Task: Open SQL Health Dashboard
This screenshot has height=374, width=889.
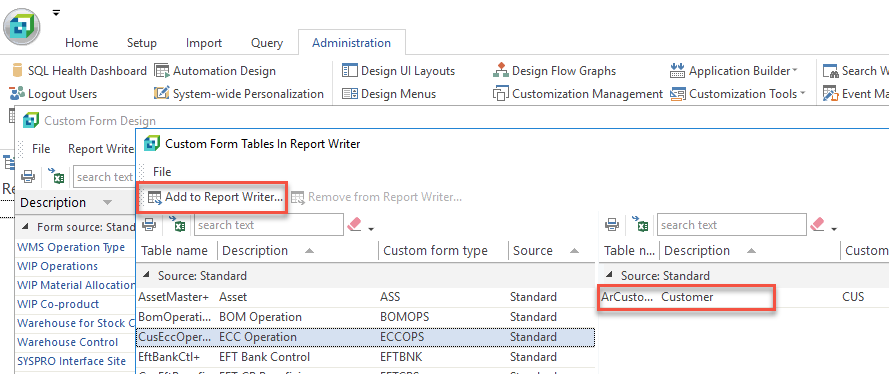Action: 78,71
